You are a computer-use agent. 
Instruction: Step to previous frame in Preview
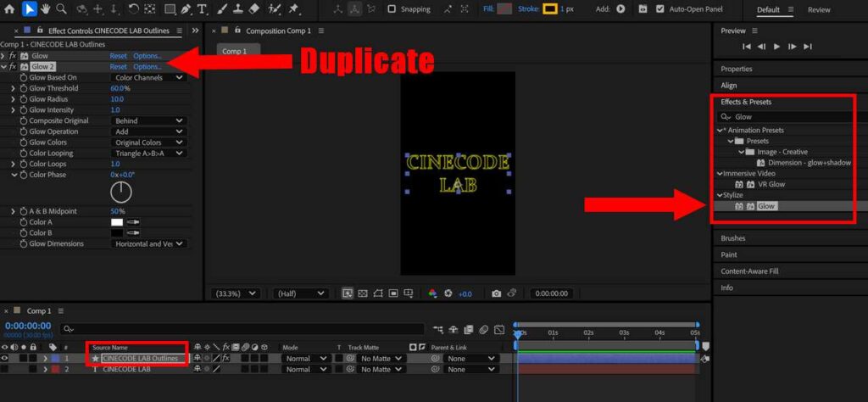point(762,47)
